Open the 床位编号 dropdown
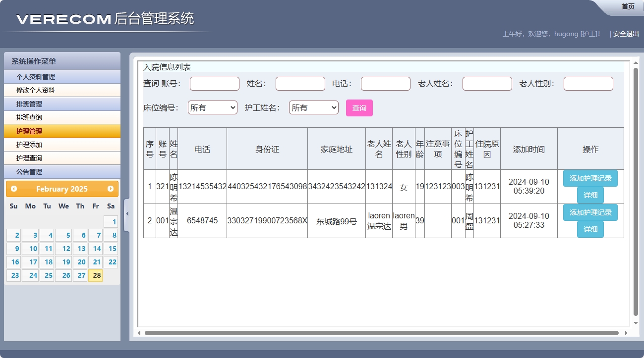 212,107
